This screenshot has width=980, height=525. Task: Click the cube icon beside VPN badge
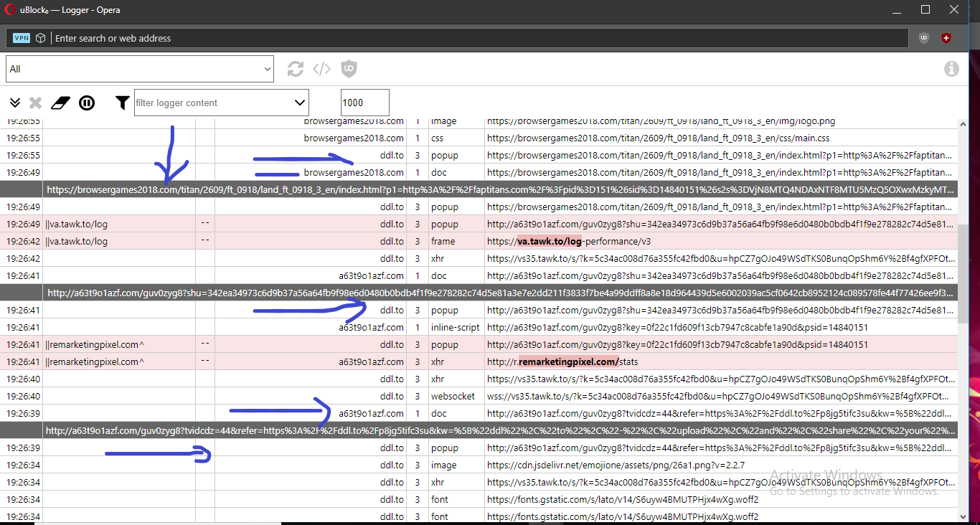42,38
